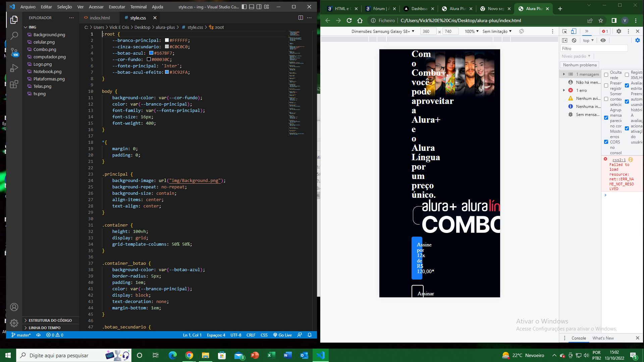
Task: Open more DevTools tabs chevron
Action: (587, 31)
